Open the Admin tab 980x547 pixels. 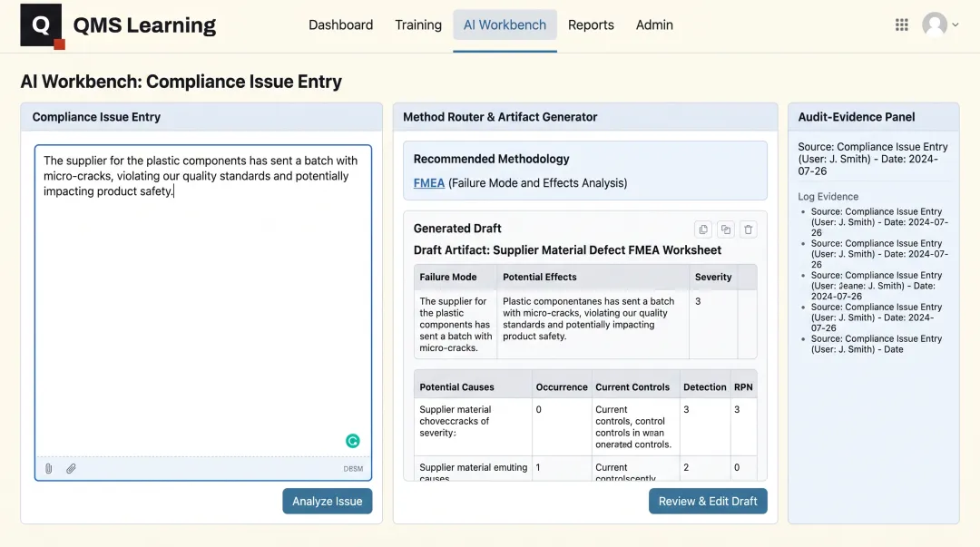pyautogui.click(x=654, y=25)
